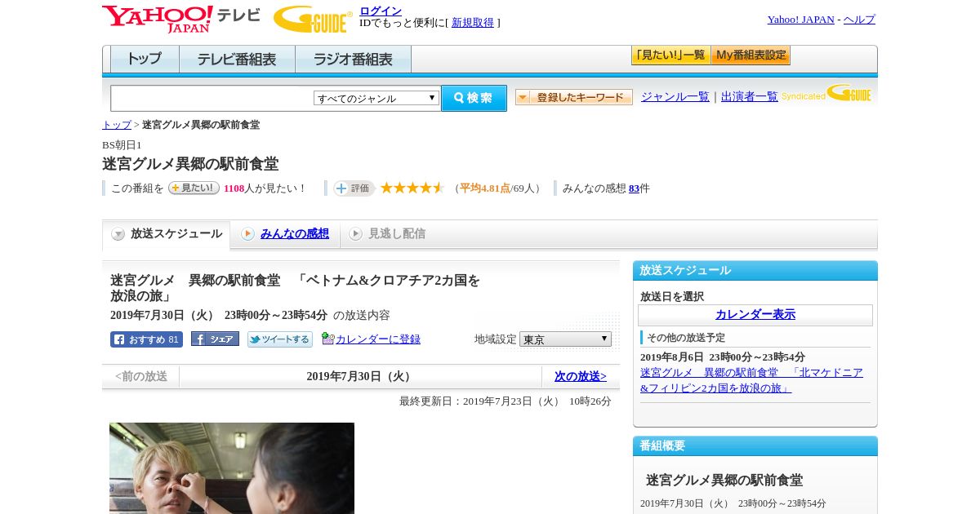Click the トップ breadcrumb link
Viewport: 980px width, 514px height.
pos(117,125)
